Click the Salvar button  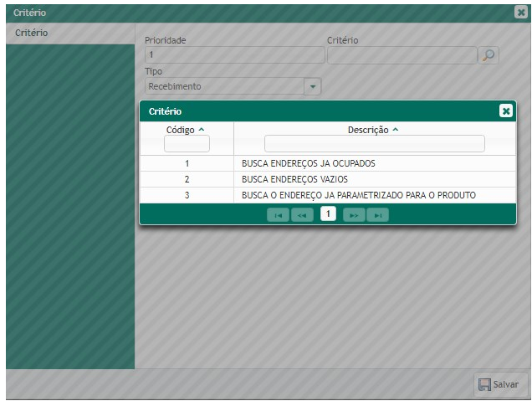coord(499,384)
